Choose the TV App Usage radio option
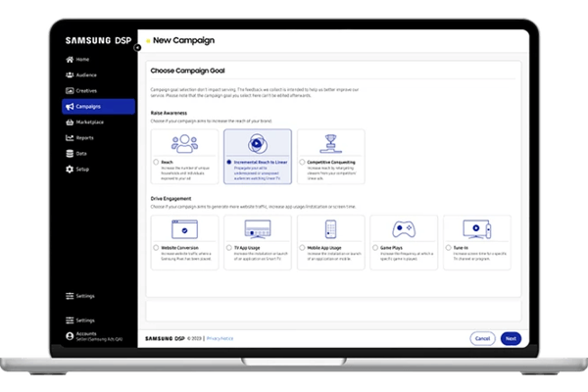This screenshot has width=588, height=392. 229,249
